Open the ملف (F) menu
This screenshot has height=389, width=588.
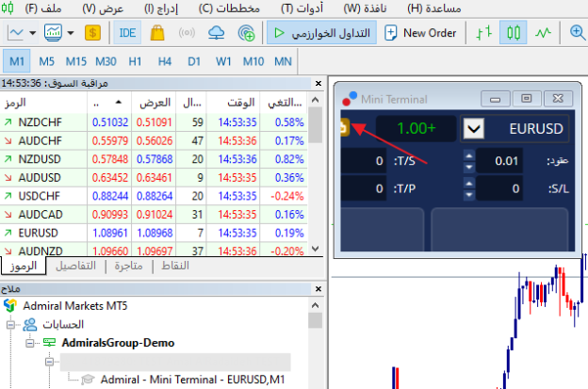[43, 8]
